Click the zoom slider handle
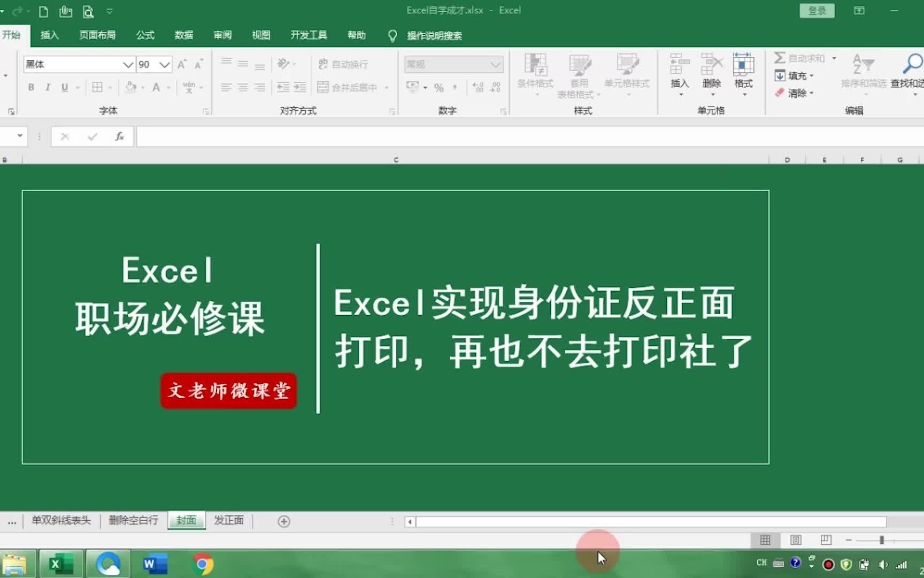 [882, 541]
